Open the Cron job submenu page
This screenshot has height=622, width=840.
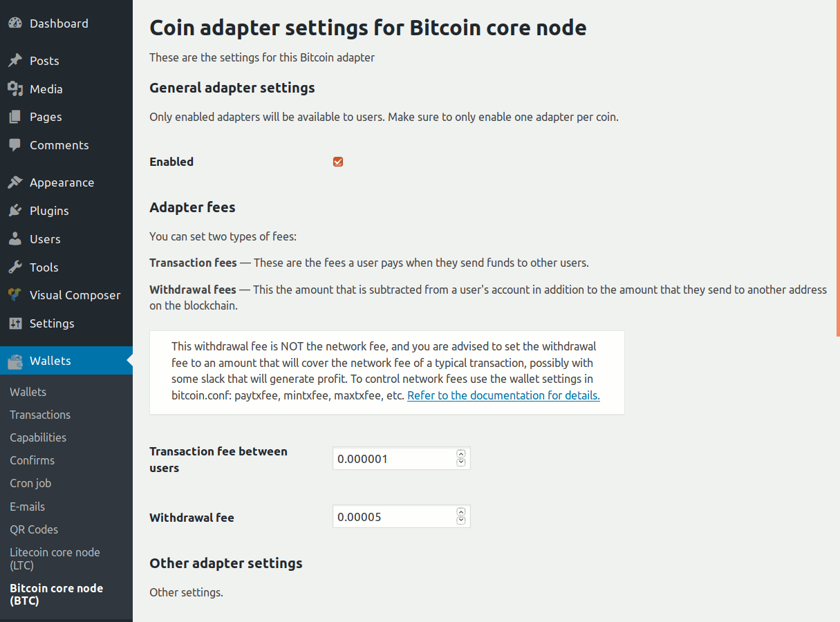click(x=30, y=483)
